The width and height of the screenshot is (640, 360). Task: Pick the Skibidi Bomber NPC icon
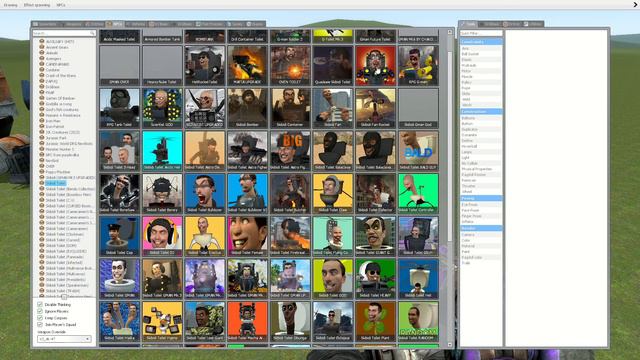pyautogui.click(x=247, y=108)
